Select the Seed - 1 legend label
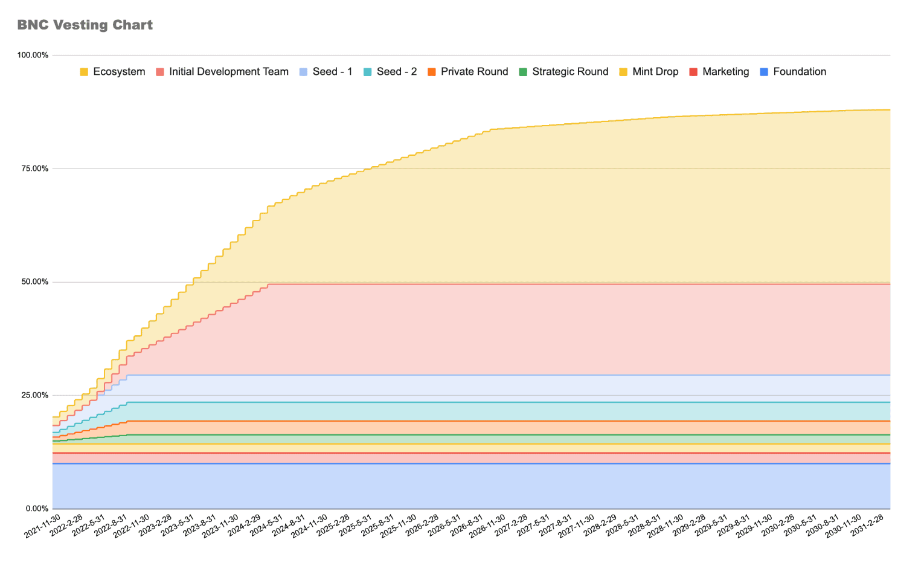The image size is (924, 563). [x=333, y=72]
